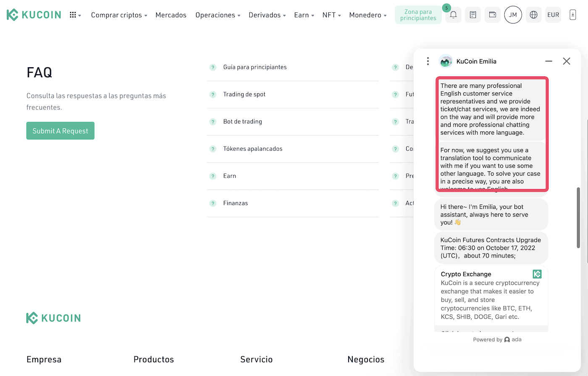Click the chat scrollbar thumb

pos(578,218)
